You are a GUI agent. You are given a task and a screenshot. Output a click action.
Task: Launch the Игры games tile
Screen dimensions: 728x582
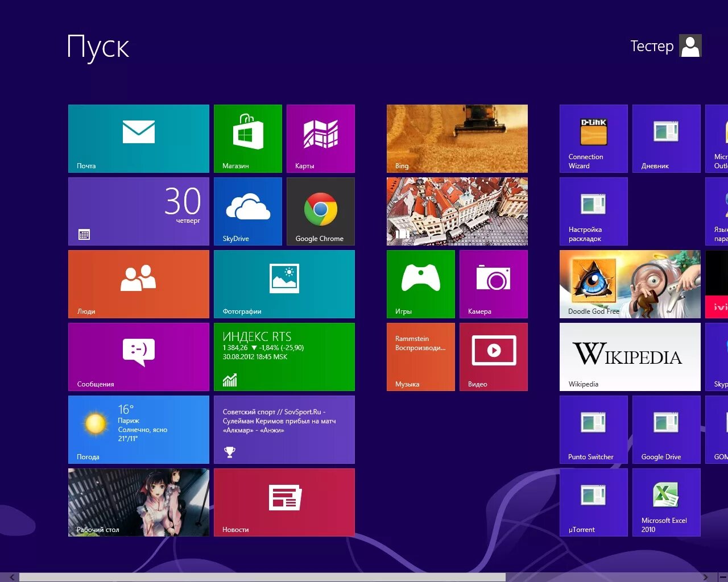click(421, 284)
